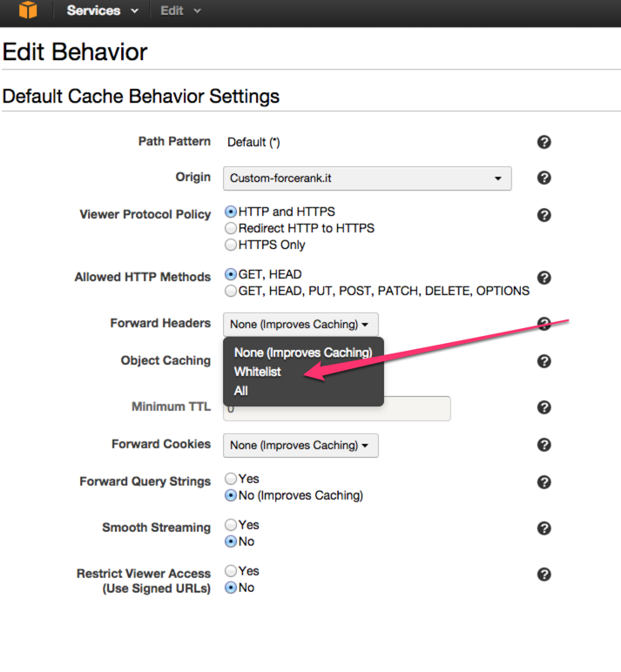Viewport: 621px width, 672px height.
Task: Show help for Minimum TTL
Action: [x=543, y=407]
